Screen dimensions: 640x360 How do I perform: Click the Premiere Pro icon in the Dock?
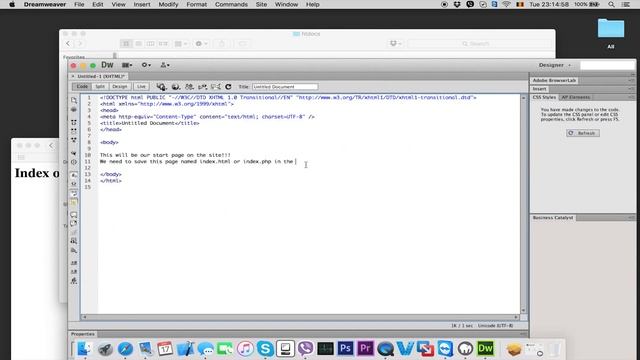point(365,349)
